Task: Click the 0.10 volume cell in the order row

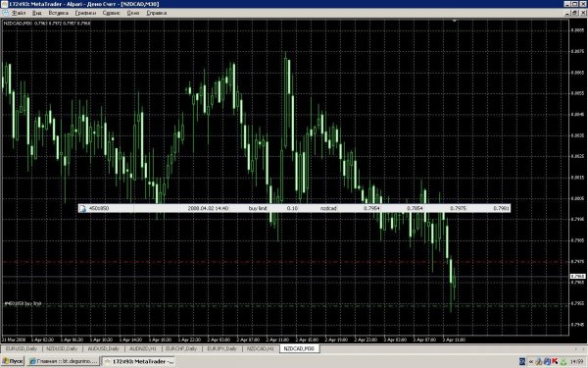Action: [x=292, y=208]
